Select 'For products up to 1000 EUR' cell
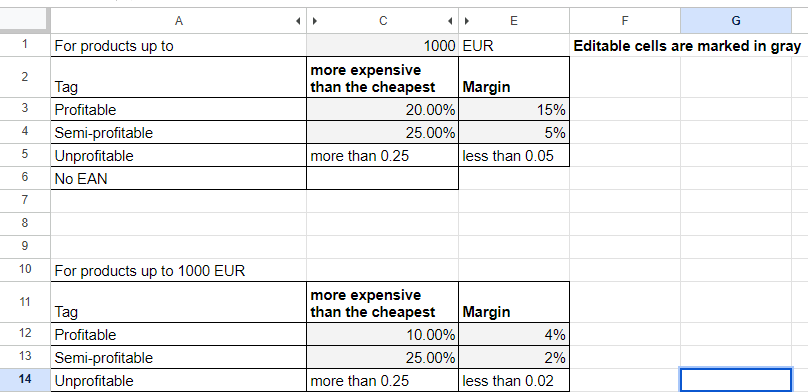The image size is (808, 392). point(178,270)
